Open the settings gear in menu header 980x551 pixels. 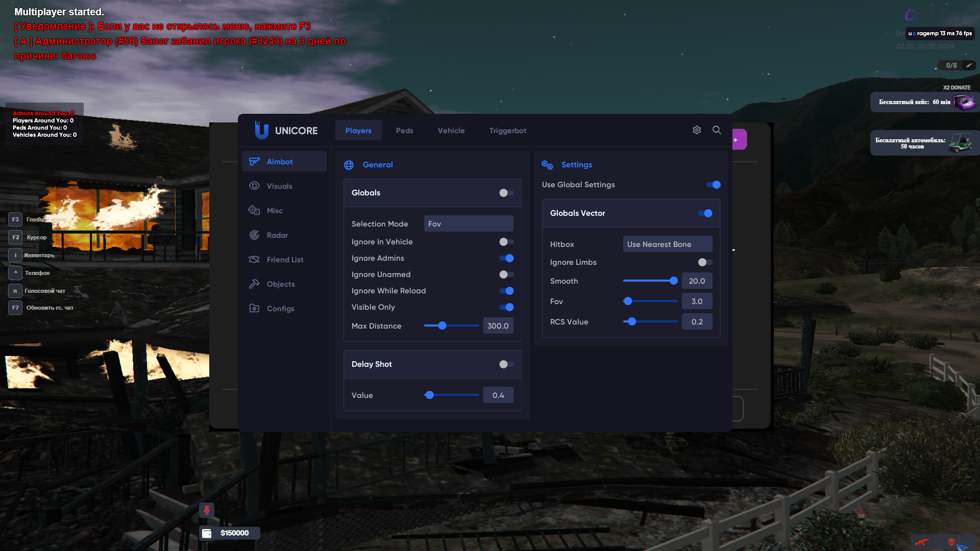[697, 130]
